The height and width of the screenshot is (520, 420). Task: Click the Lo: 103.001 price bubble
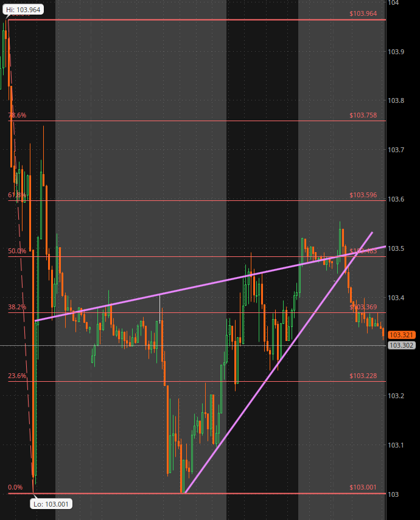point(51,504)
